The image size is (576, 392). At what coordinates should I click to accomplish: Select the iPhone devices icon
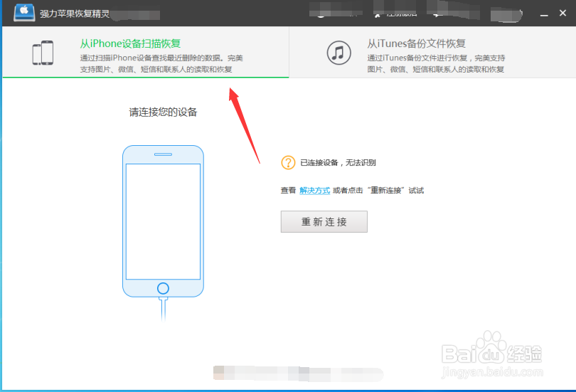[43, 53]
